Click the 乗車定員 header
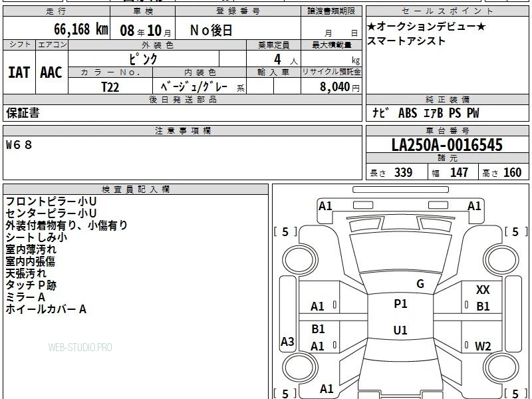 (273, 45)
